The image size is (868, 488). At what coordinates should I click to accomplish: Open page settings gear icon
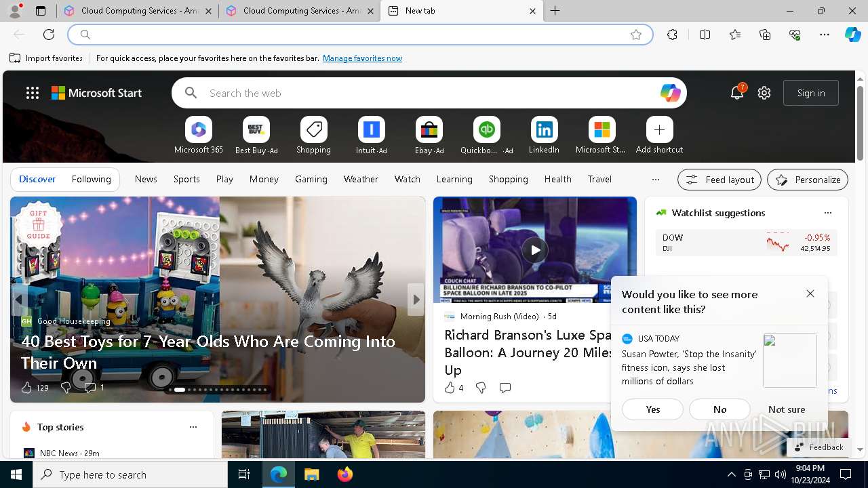[764, 93]
